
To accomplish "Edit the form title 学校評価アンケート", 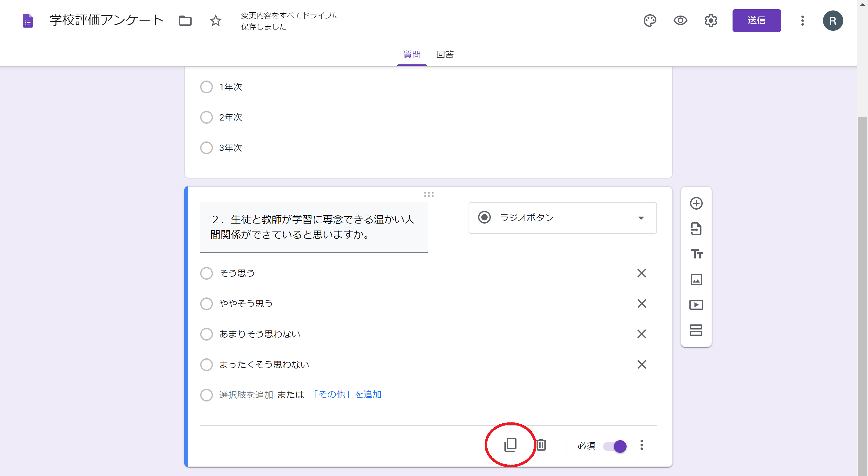I will click(107, 20).
